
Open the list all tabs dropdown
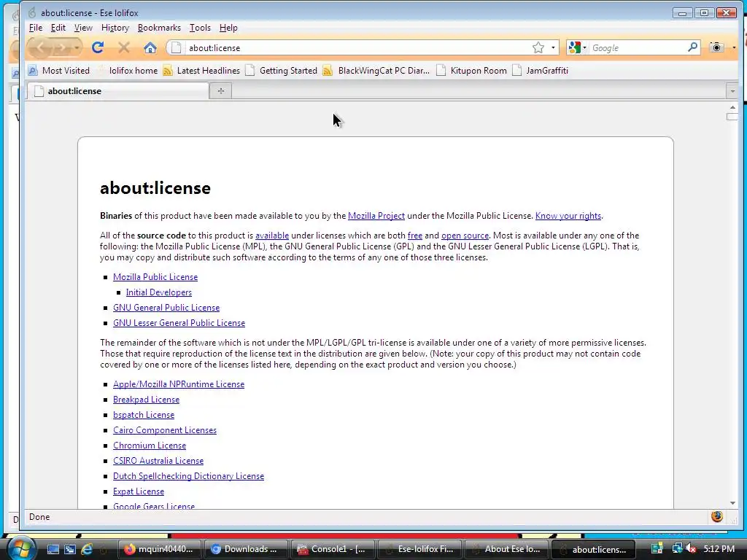[x=732, y=91]
